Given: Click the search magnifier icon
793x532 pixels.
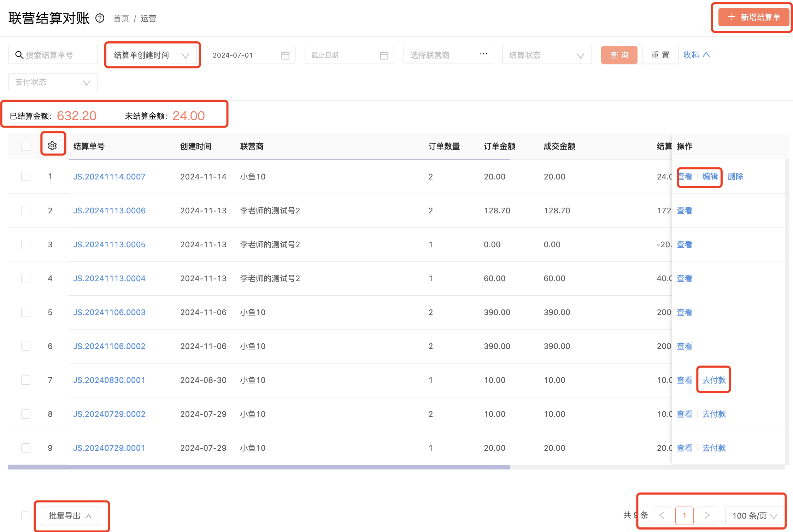Looking at the screenshot, I should [x=19, y=55].
